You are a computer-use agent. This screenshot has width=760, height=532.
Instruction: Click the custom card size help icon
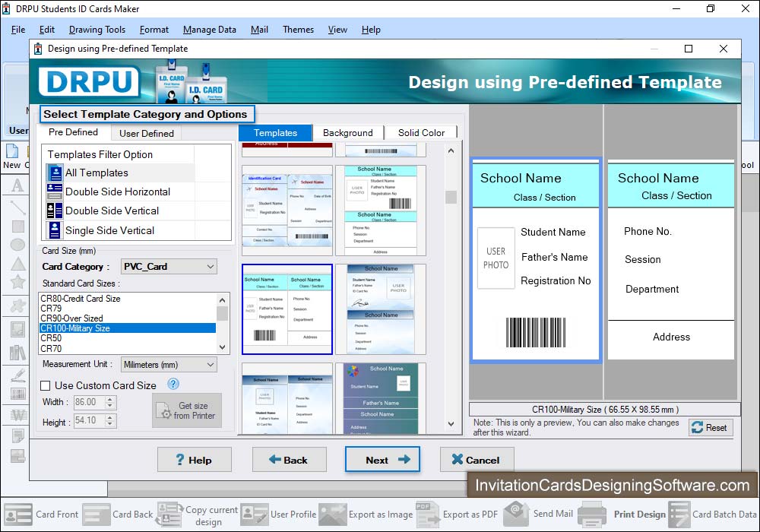173,385
